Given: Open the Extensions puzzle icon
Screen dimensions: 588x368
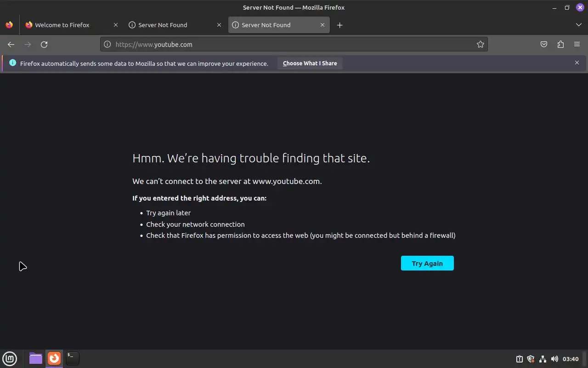Looking at the screenshot, I should [x=560, y=44].
